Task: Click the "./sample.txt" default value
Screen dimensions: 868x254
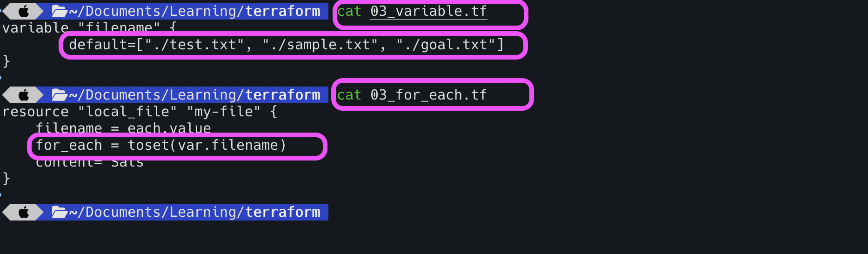Action: [320, 45]
